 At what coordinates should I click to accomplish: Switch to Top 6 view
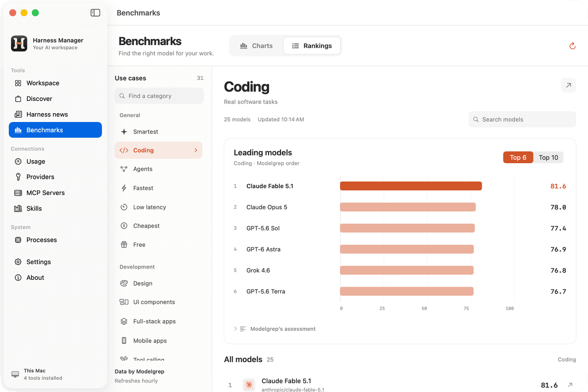click(518, 157)
